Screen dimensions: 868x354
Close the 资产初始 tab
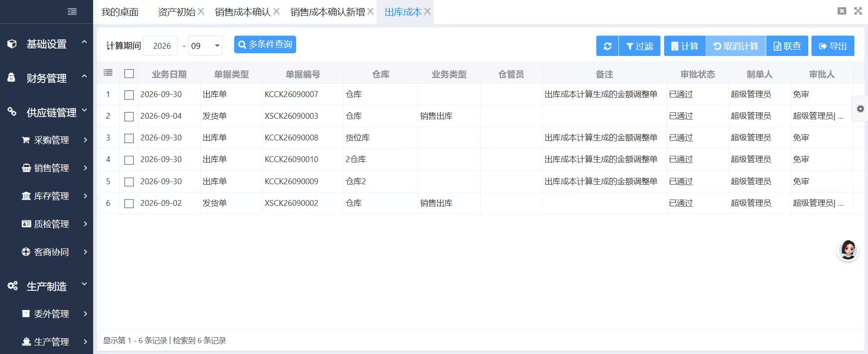coord(201,12)
